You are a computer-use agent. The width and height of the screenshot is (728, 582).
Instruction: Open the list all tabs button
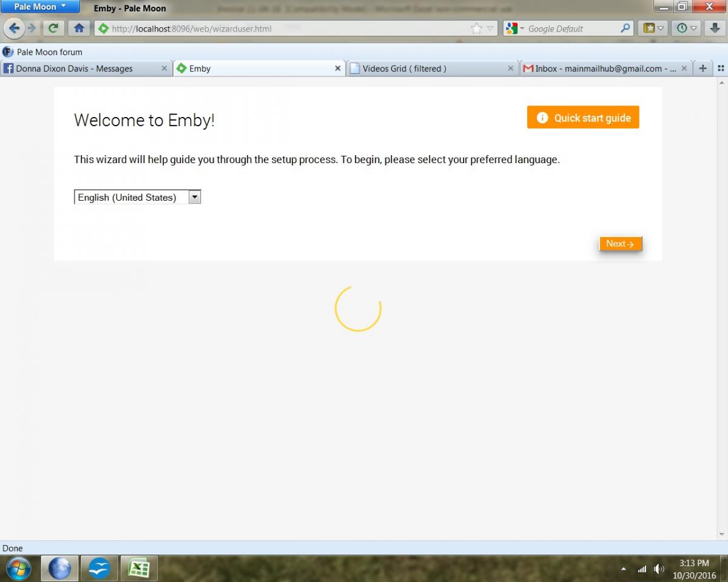[x=721, y=69]
